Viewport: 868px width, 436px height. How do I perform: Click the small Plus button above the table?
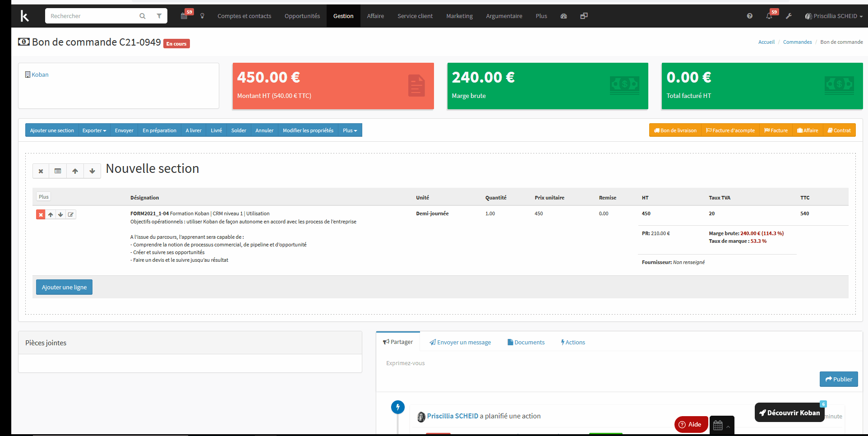[43, 197]
